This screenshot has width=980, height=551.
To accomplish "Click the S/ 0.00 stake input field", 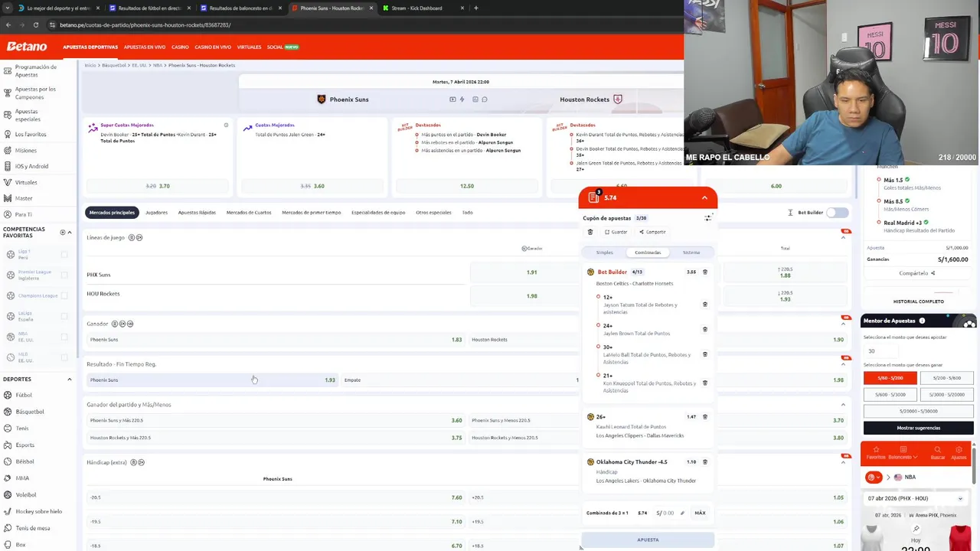I will [670, 513].
